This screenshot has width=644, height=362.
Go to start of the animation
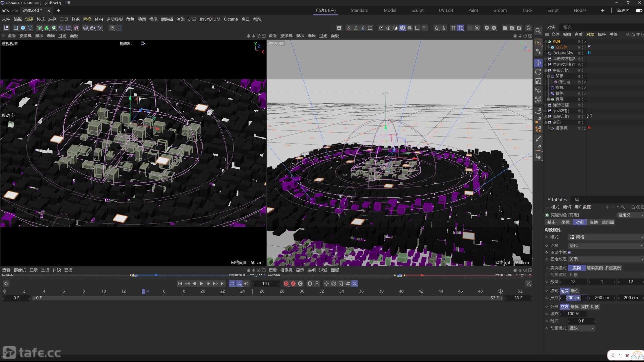(x=180, y=284)
